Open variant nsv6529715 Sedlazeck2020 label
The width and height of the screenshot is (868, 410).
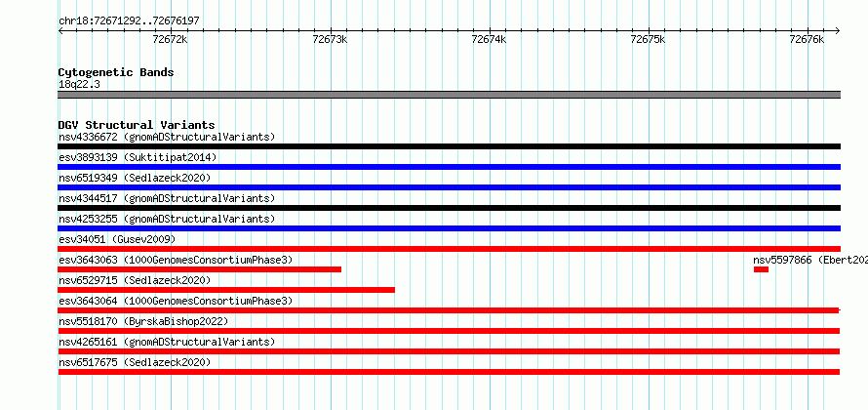coord(135,280)
